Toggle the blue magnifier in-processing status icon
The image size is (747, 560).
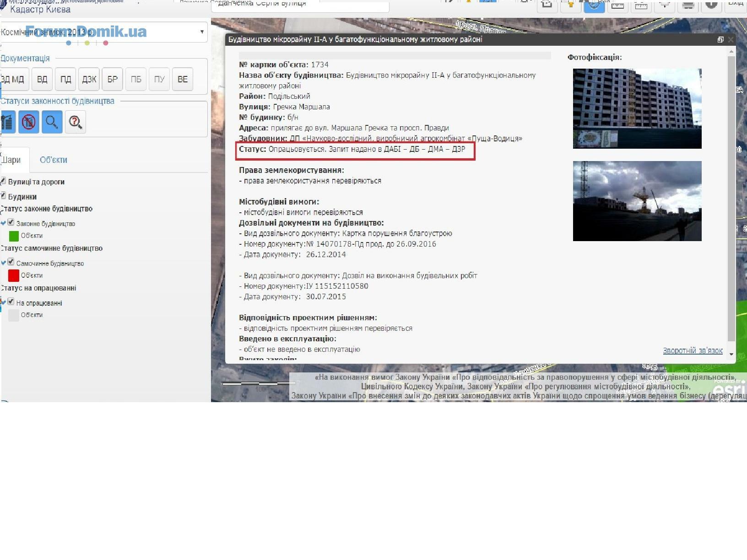point(52,122)
